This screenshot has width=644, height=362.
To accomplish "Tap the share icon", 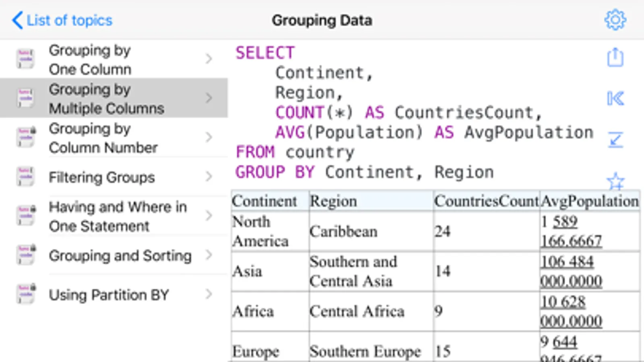I will click(x=615, y=58).
